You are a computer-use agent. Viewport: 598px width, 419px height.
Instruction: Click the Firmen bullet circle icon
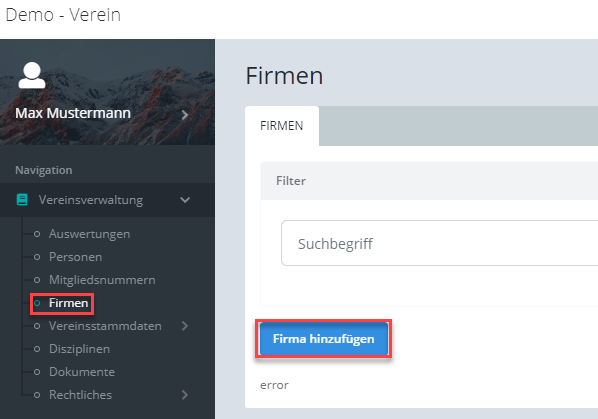37,303
